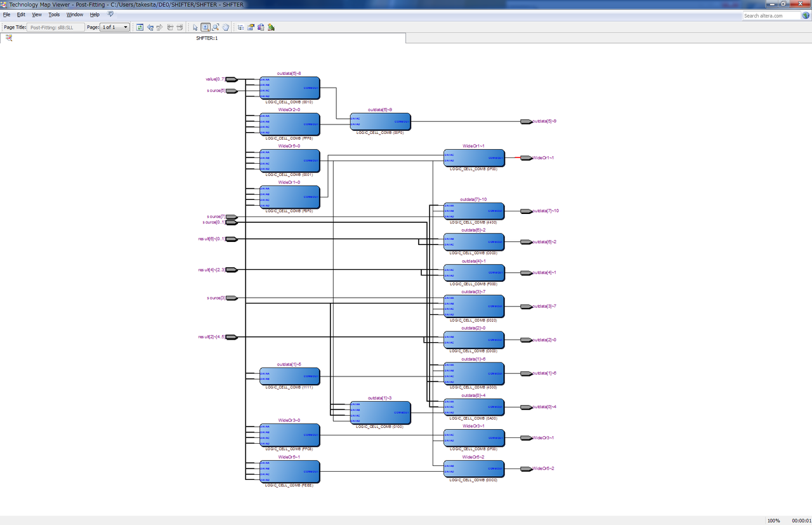Open the Page dropdown showing 1 of 1
Viewport: 812px width, 525px height.
tap(115, 27)
